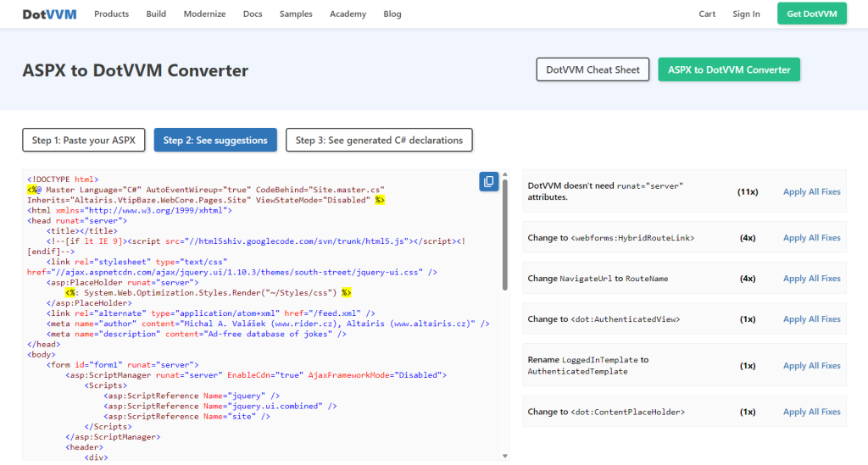Open DotVVM Cheat Sheet
Viewport: 868px width, 465px height.
click(593, 69)
